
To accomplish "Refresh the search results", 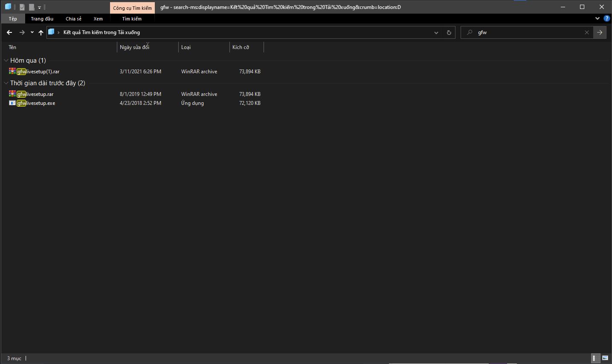I will click(449, 32).
